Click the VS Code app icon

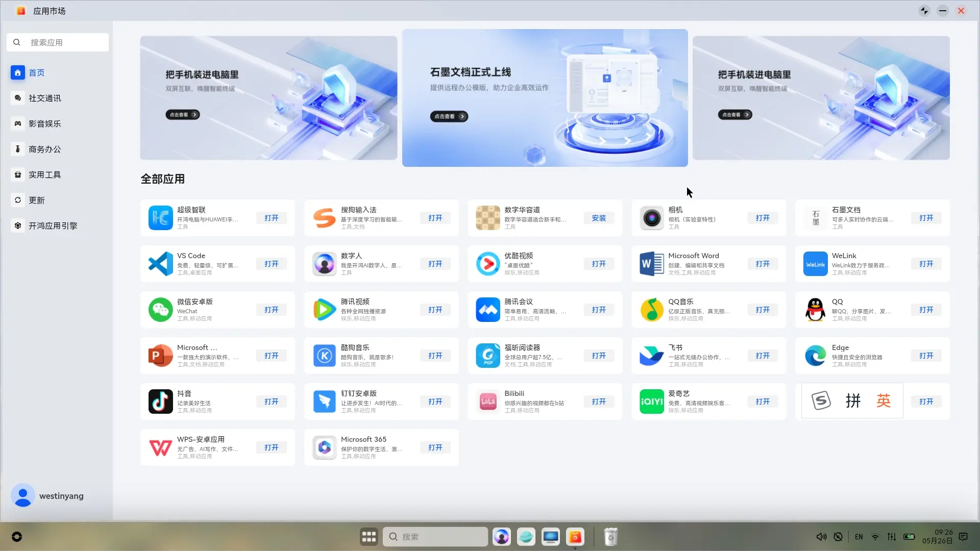(x=160, y=264)
